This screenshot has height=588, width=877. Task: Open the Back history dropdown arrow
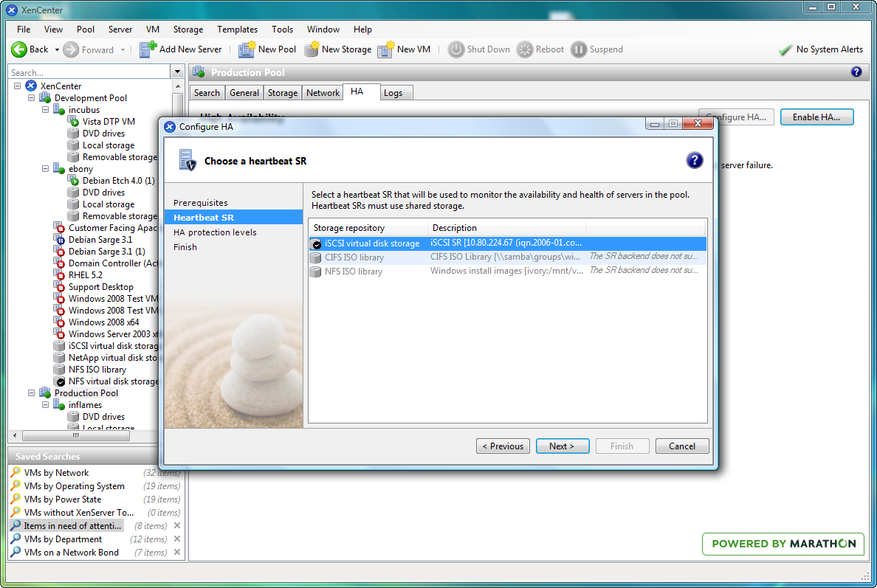[57, 49]
